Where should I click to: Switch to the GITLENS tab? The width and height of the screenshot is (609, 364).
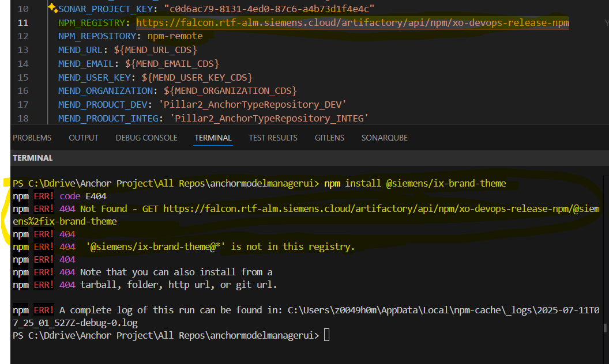point(329,138)
